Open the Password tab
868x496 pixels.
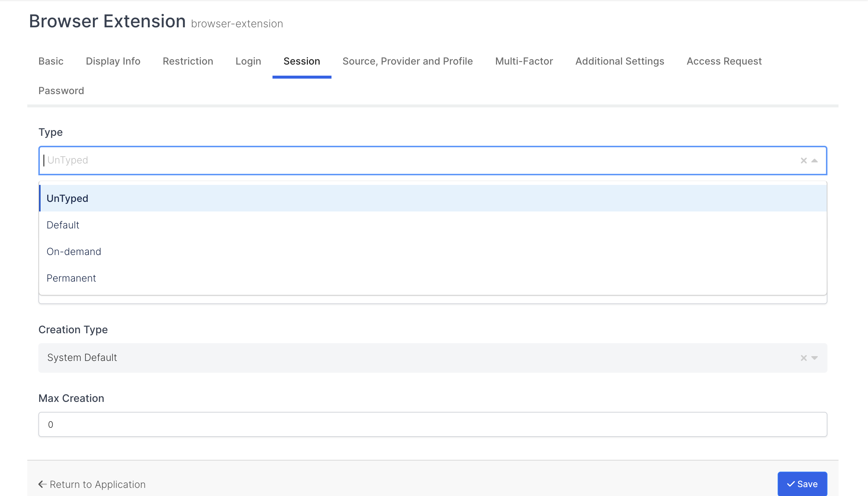[x=61, y=90]
